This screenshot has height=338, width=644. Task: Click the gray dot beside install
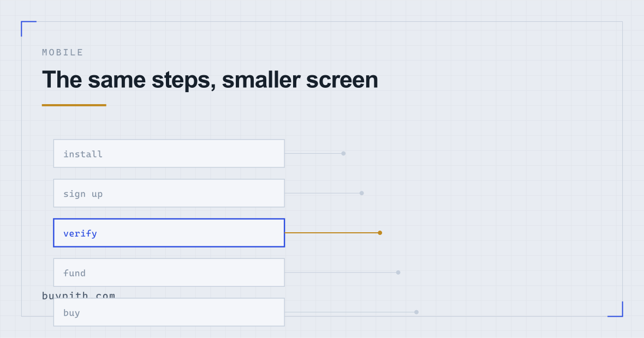pyautogui.click(x=343, y=153)
